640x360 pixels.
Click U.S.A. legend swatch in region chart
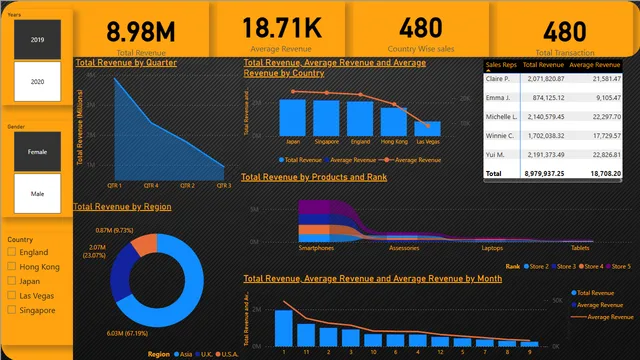pos(218,354)
